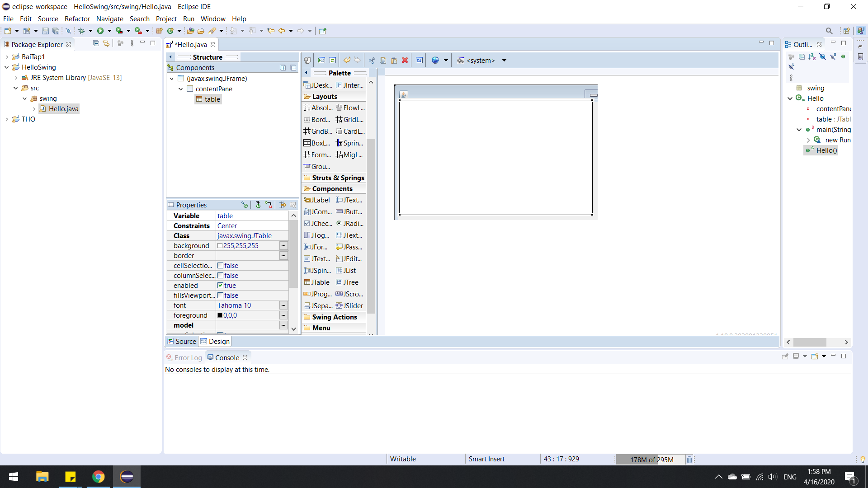The image size is (868, 488).
Task: Collapse the contentPane tree node
Action: pos(181,89)
